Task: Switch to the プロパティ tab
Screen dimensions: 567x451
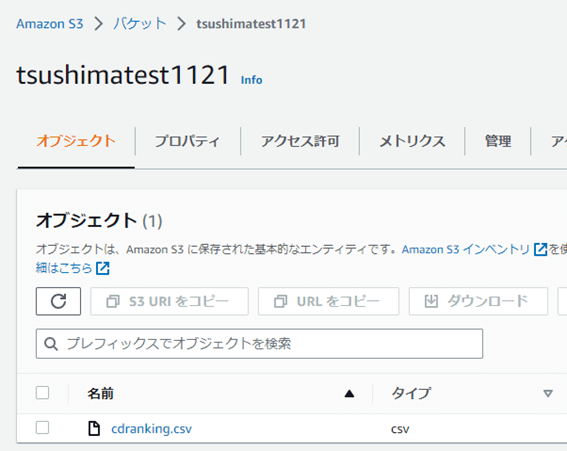Action: pyautogui.click(x=187, y=141)
